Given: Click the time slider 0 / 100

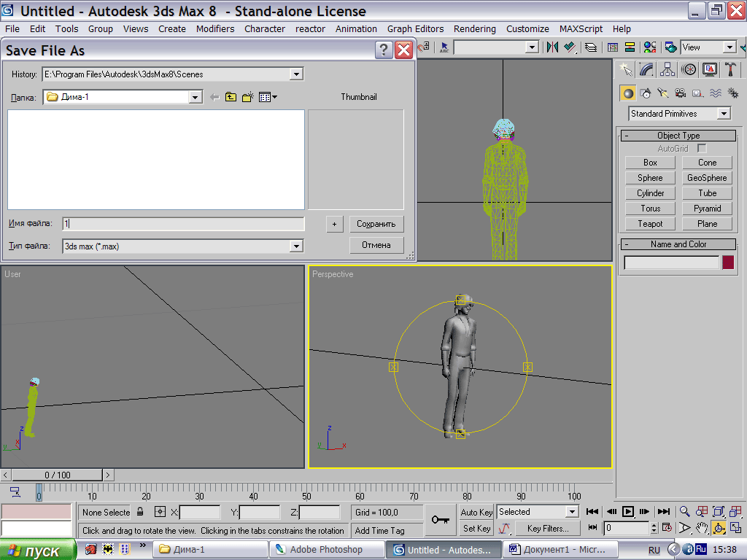Looking at the screenshot, I should click(x=57, y=475).
